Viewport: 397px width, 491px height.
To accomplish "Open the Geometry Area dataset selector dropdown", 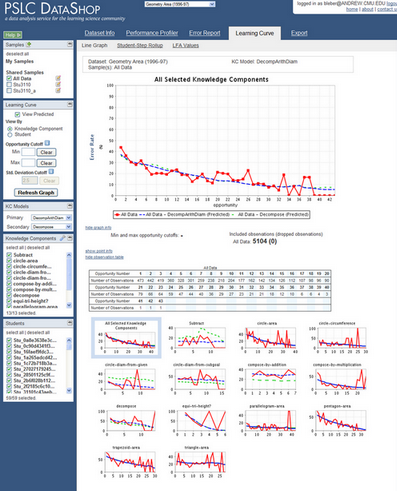I will coord(180,4).
